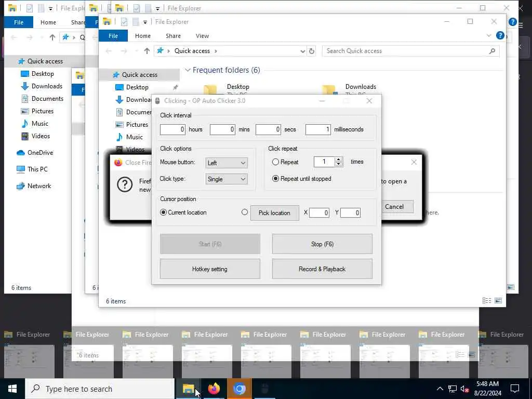Screen dimensions: 532x399
Task: Choose Current location radio button
Action: (163, 212)
